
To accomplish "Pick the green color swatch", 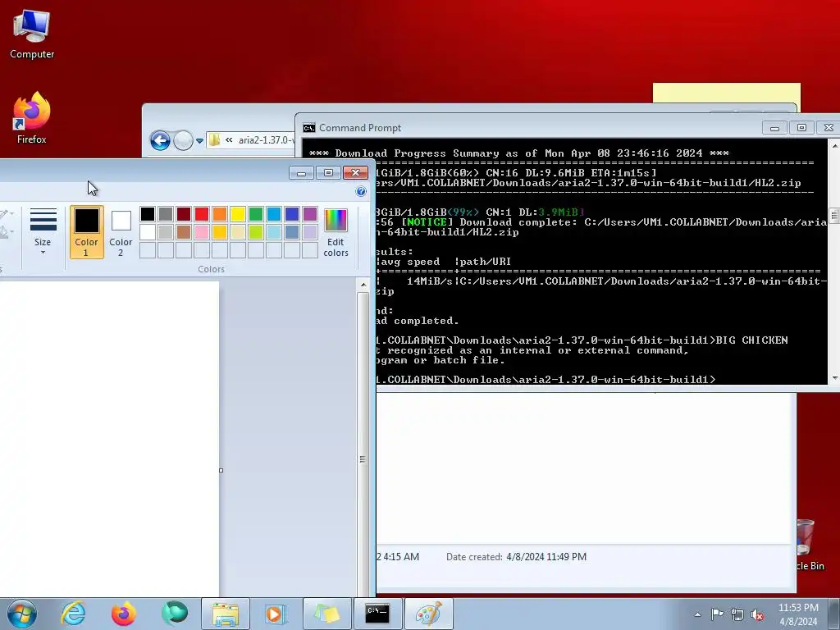I will (x=256, y=214).
